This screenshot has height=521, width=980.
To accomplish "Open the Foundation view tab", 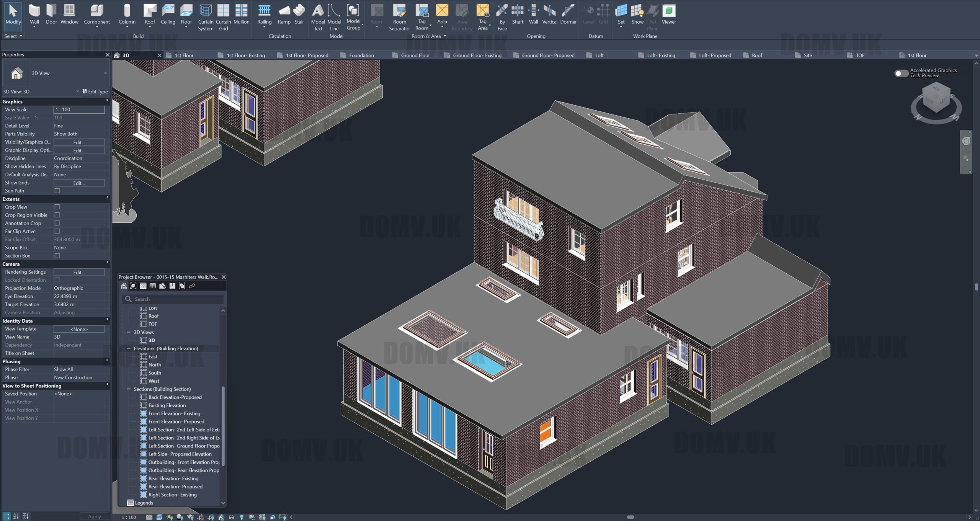I will click(x=361, y=55).
